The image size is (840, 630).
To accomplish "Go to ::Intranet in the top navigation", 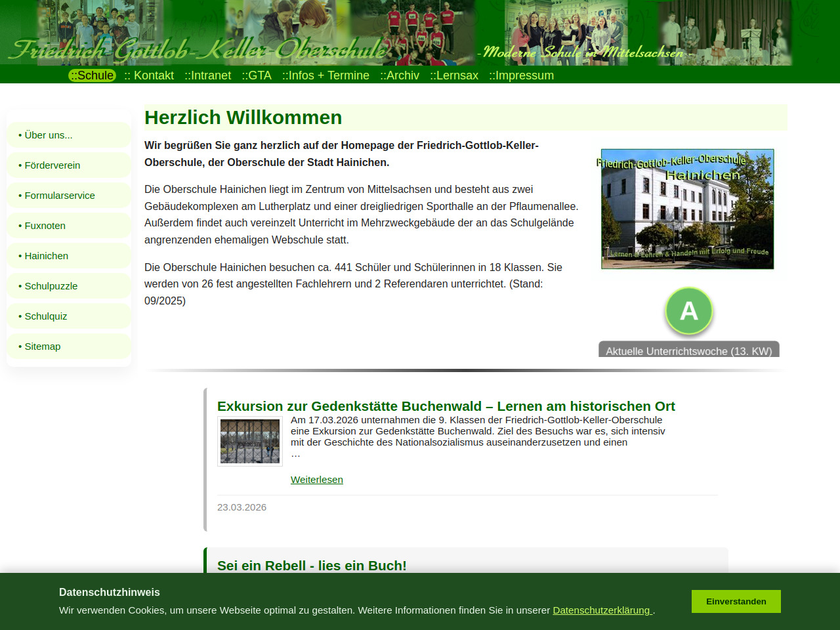I will click(207, 75).
